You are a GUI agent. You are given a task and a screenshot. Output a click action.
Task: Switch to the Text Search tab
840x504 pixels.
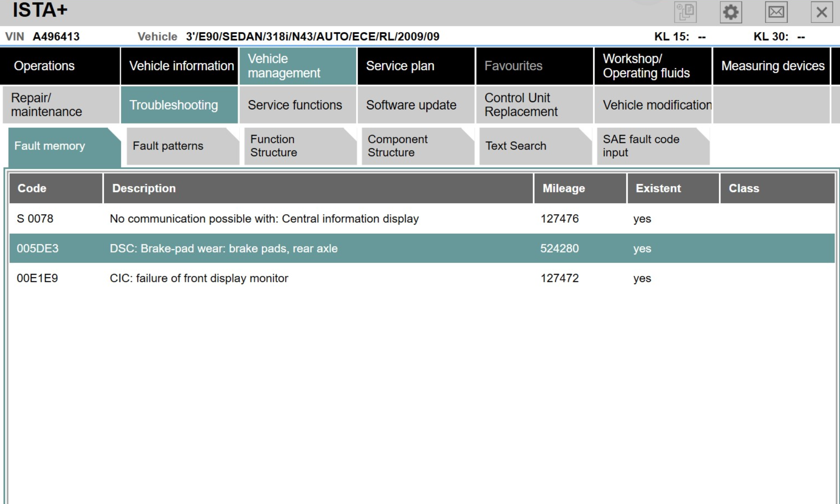point(535,146)
